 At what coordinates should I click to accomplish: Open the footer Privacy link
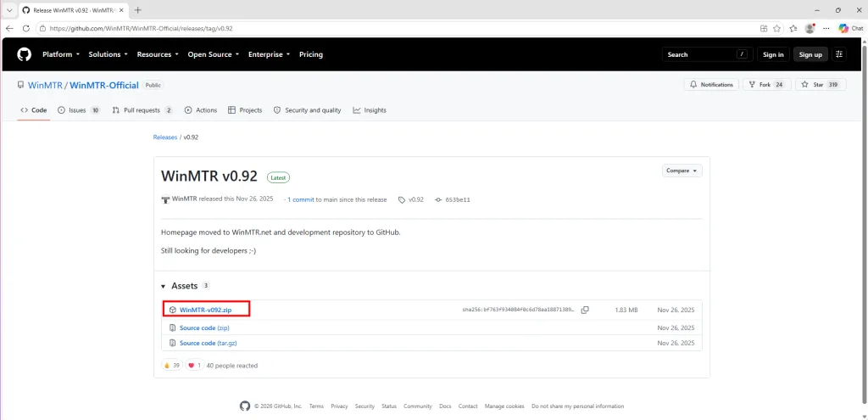coord(339,406)
